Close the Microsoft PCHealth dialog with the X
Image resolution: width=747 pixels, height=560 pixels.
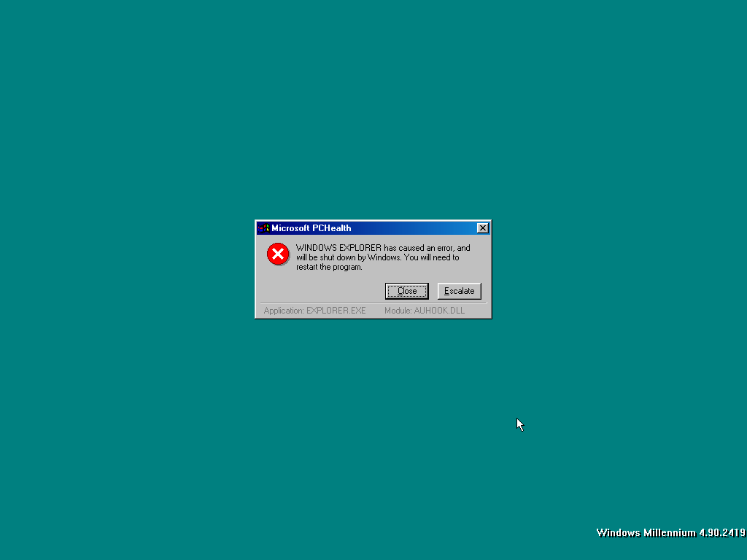pos(483,228)
